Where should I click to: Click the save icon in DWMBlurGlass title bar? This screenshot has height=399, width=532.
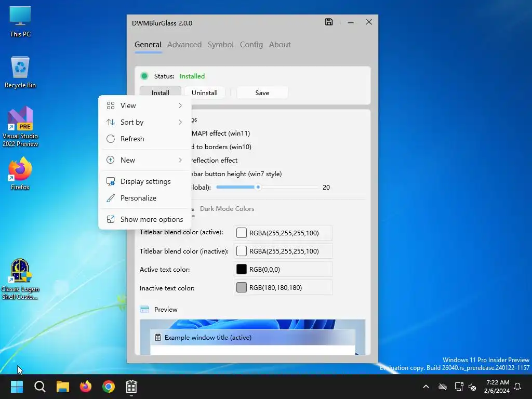(328, 22)
